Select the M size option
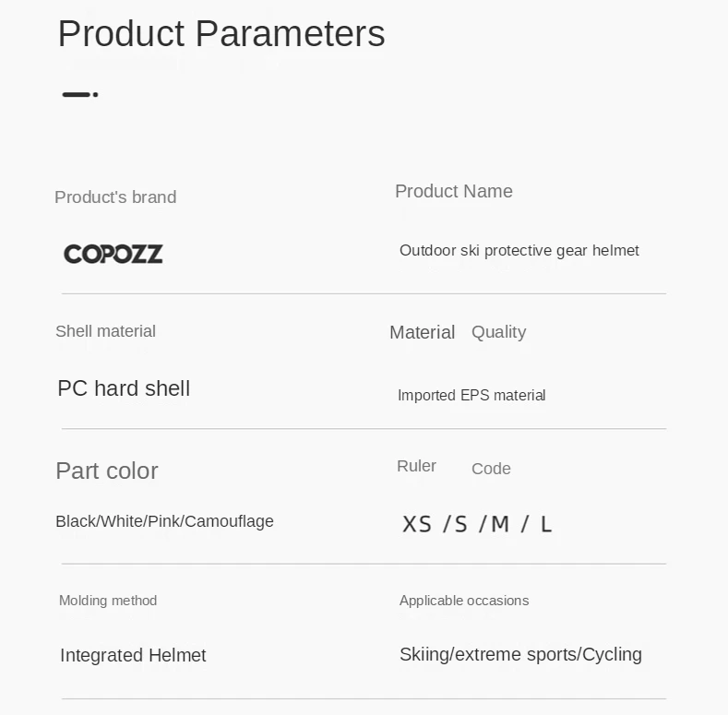This screenshot has width=728, height=715. [x=500, y=524]
